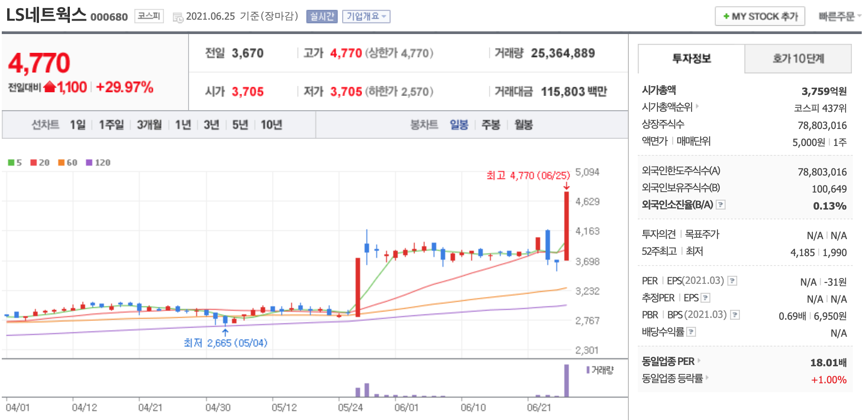Click the 외국인보유주식수(B) value 100,649
Image resolution: width=868 pixels, height=420 pixels.
(x=829, y=189)
